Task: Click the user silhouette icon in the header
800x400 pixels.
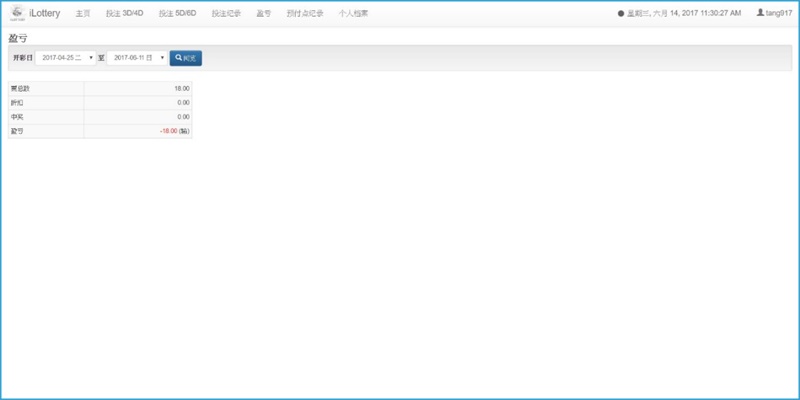Action: [x=760, y=13]
